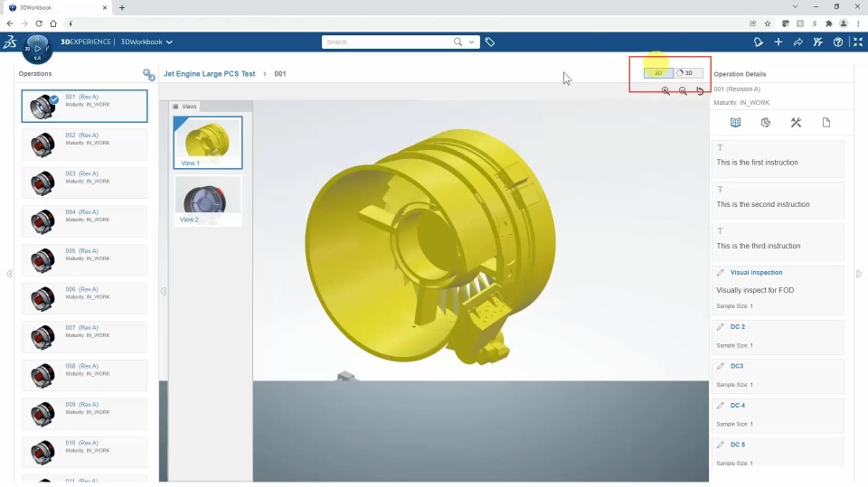
Task: Open a new browser tab
Action: 122,8
